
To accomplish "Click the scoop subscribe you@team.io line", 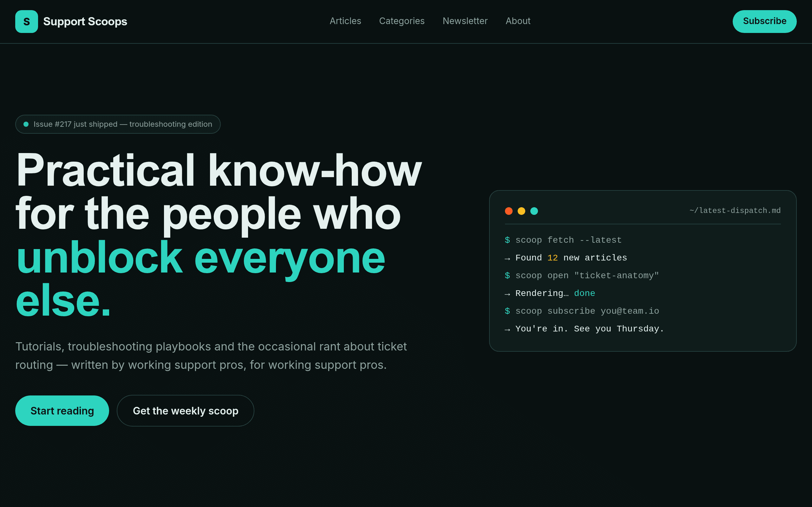I will tap(582, 311).
